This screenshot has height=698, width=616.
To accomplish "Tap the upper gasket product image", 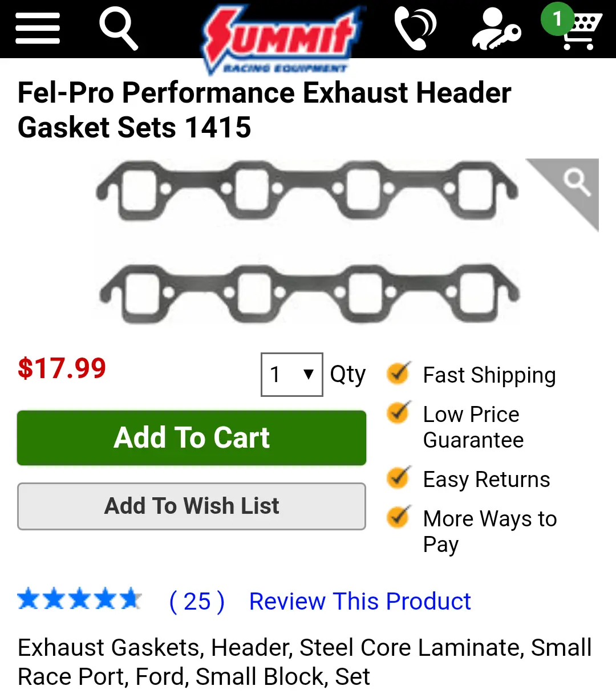I will (307, 192).
